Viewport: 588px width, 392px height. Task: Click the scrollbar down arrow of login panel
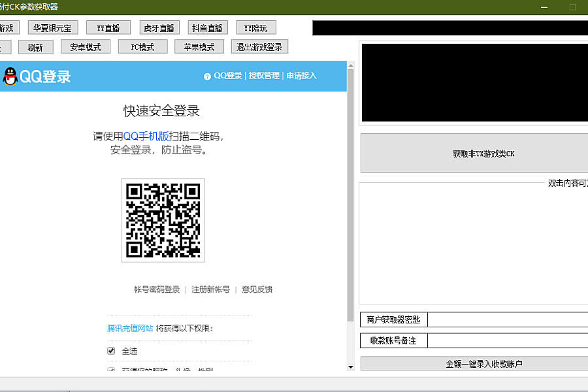351,367
